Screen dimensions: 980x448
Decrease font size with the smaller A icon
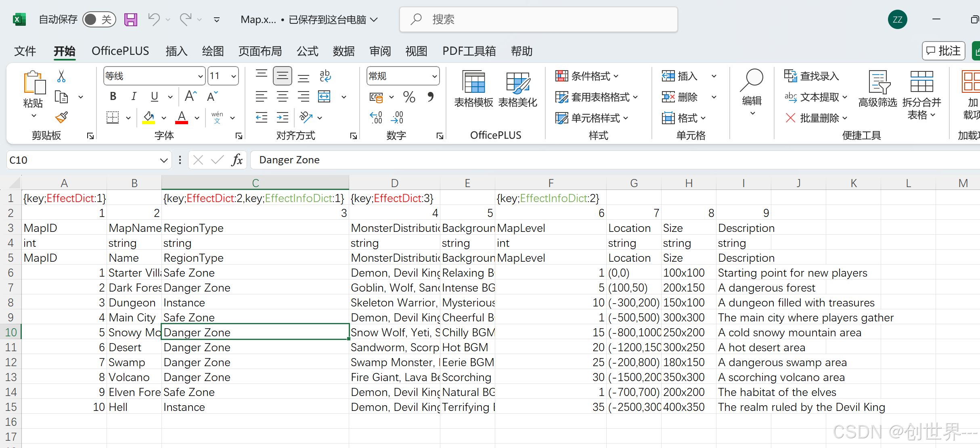212,96
